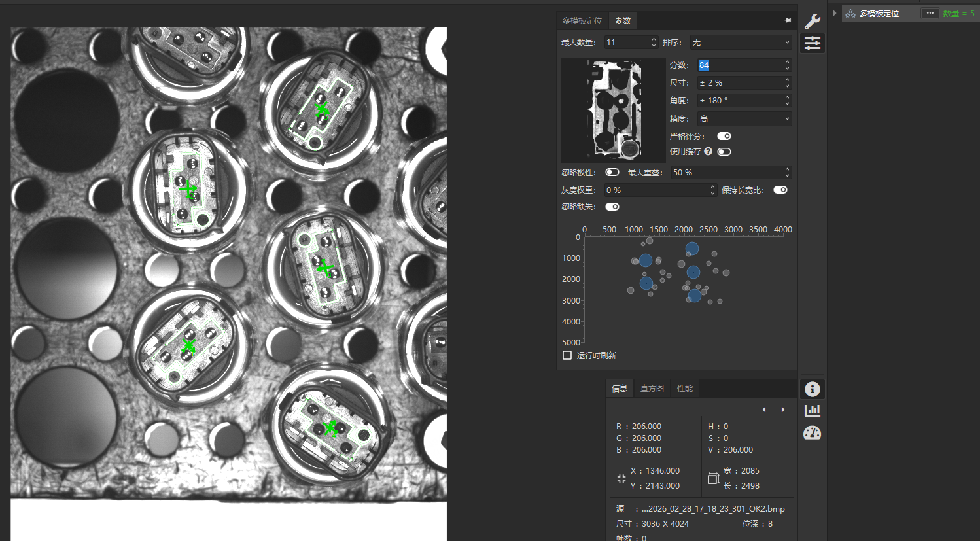
Task: Click the 分数 input field
Action: (x=739, y=65)
